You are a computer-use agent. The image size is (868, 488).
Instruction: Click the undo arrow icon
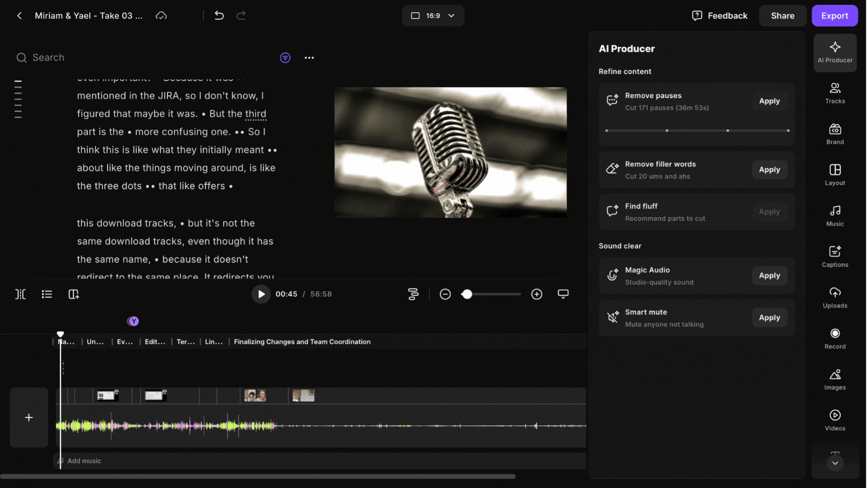[x=219, y=15]
